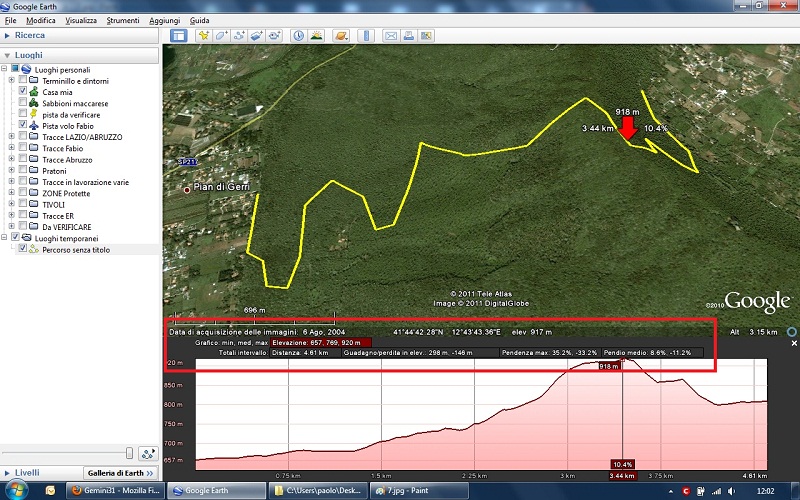The width and height of the screenshot is (800, 500).
Task: Click the volume icon in system tray
Action: point(732,491)
